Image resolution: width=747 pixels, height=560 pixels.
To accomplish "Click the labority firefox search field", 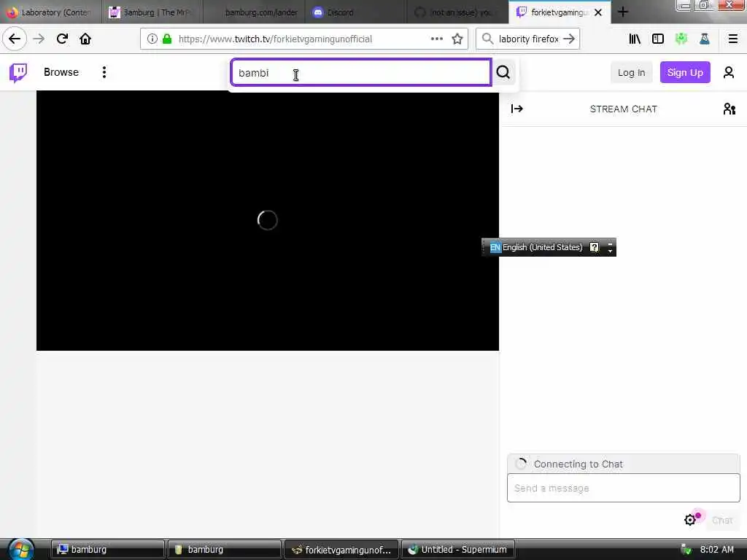I will click(x=528, y=39).
